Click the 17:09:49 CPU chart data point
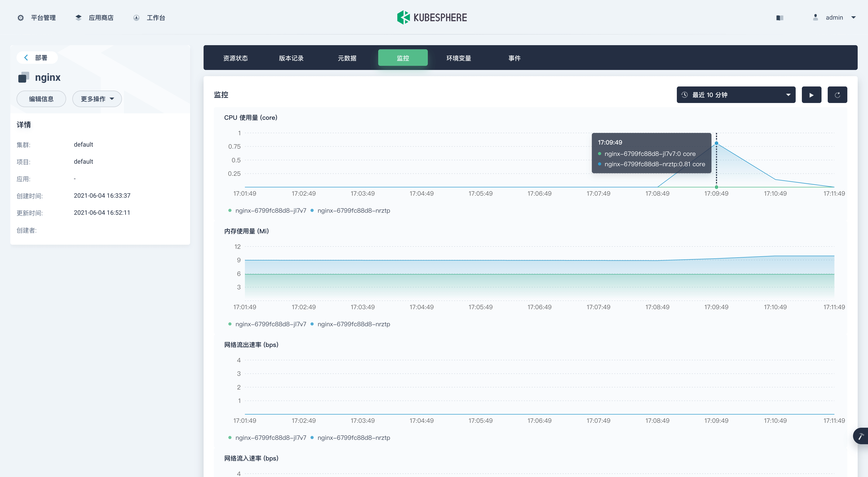Image resolution: width=868 pixels, height=477 pixels. coord(716,144)
